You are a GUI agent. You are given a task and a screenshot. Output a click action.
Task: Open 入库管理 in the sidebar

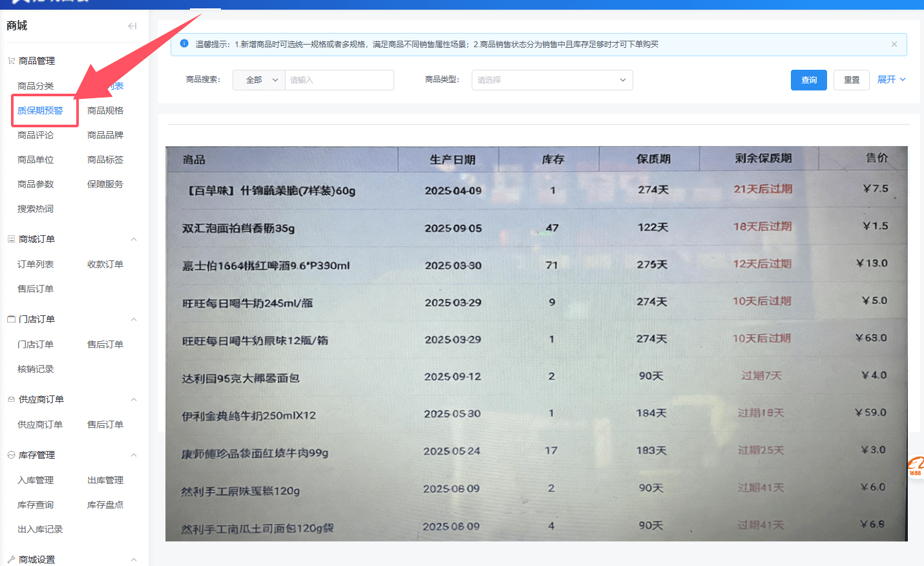pos(36,480)
